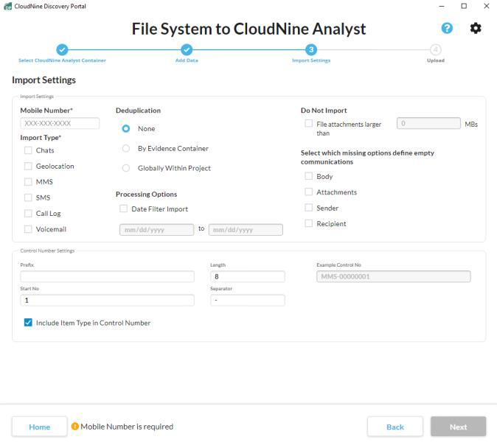
Task: Click the Select CloudNine Analyst Container step circle
Action: 62,50
